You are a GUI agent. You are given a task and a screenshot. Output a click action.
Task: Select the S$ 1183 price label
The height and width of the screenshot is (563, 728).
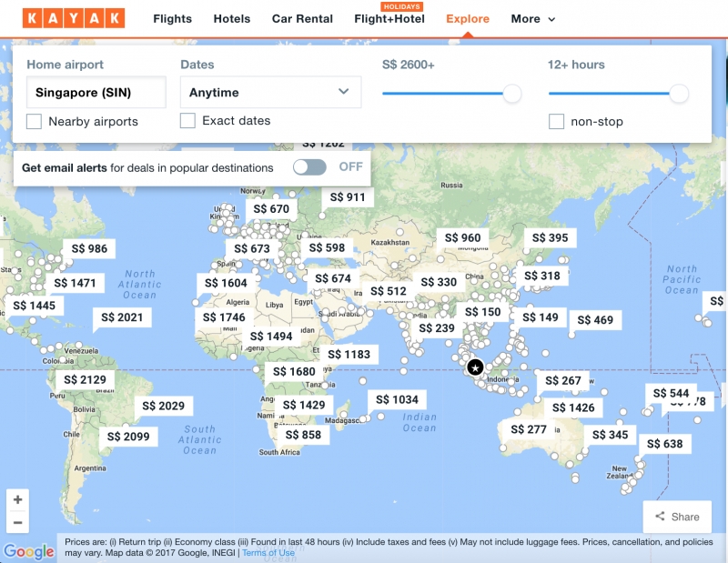coord(349,355)
